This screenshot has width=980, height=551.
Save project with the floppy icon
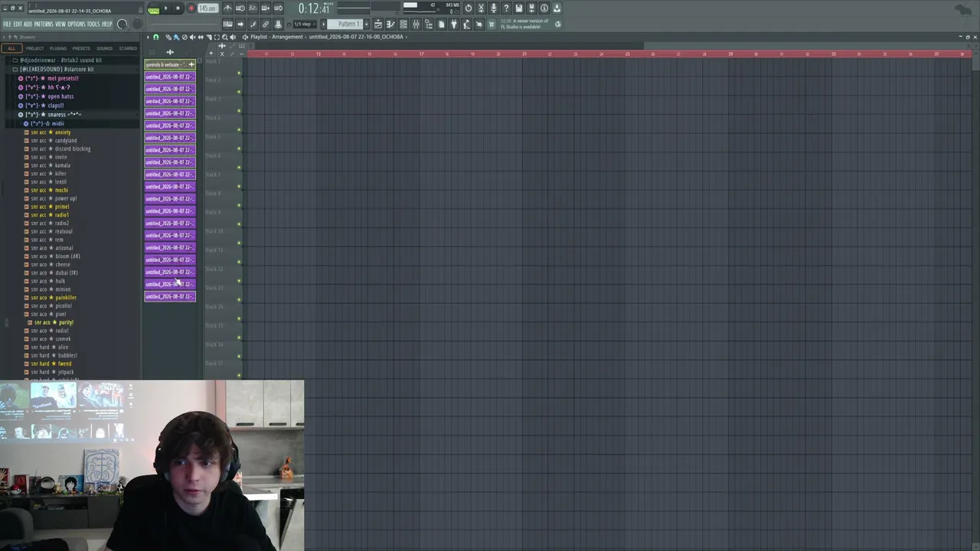pos(519,8)
